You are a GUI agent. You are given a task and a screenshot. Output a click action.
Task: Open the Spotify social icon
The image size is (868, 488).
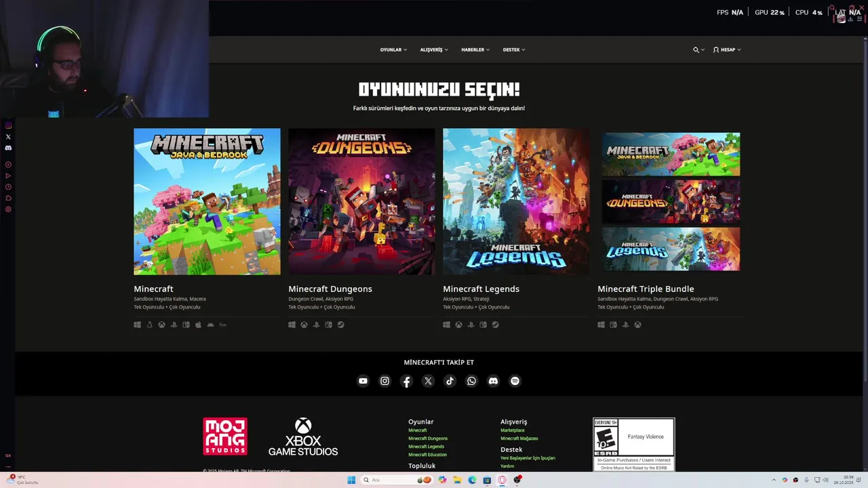tap(515, 381)
